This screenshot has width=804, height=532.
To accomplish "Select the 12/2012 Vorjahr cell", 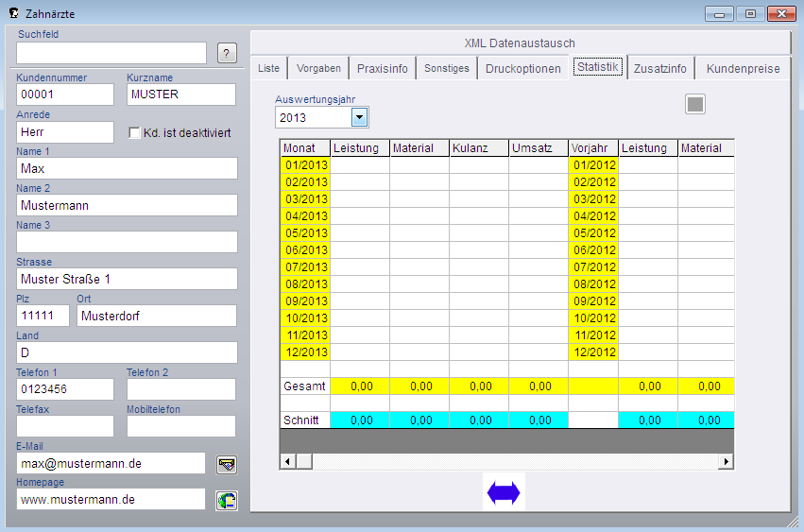I will coord(593,352).
